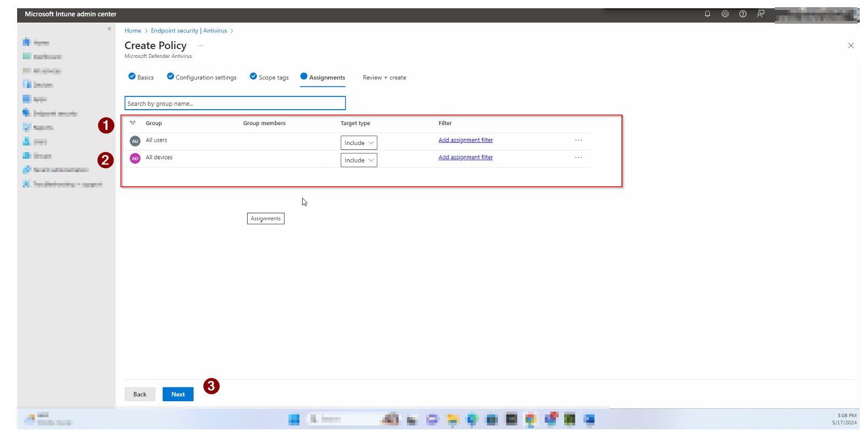
Task: Go to the Review + create step
Action: pos(384,78)
